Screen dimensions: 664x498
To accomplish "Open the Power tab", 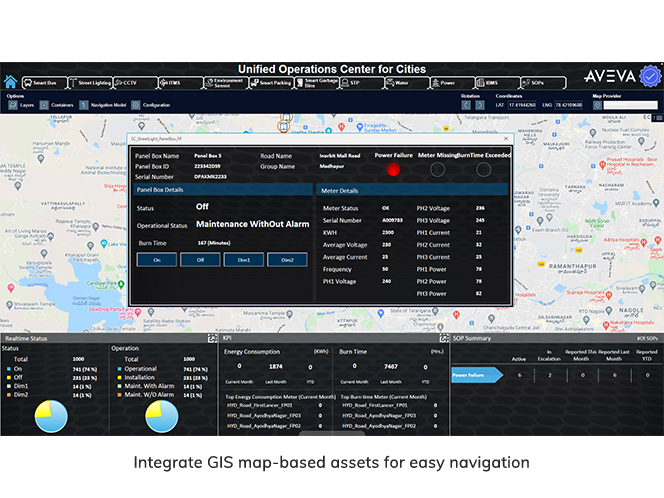I will 453,83.
